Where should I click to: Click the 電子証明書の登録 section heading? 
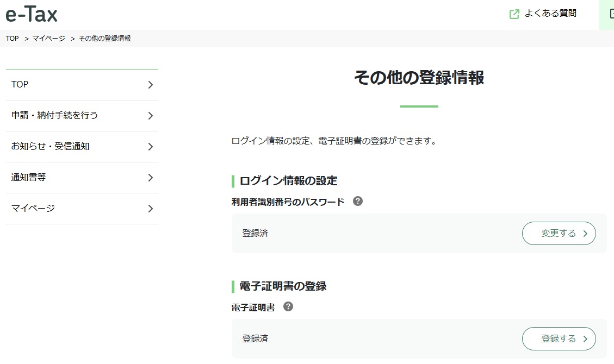283,286
